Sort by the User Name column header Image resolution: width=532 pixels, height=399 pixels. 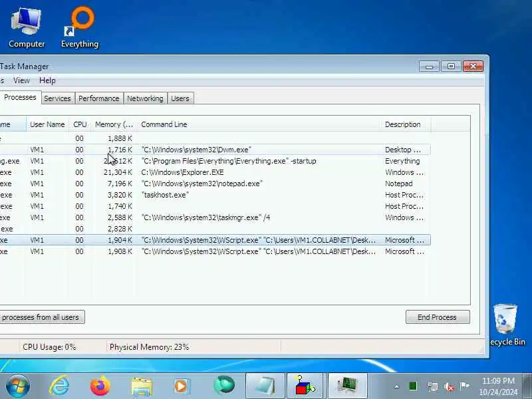point(47,124)
